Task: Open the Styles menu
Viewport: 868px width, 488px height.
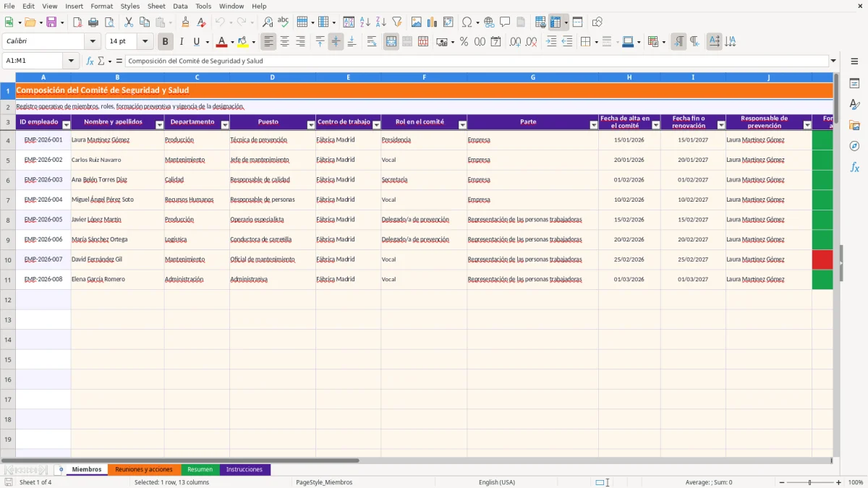Action: pyautogui.click(x=130, y=6)
